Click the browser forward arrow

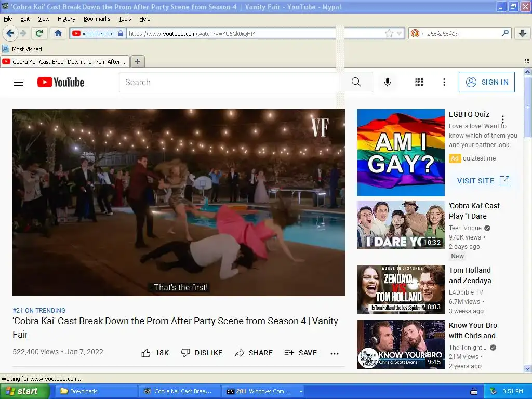point(23,33)
